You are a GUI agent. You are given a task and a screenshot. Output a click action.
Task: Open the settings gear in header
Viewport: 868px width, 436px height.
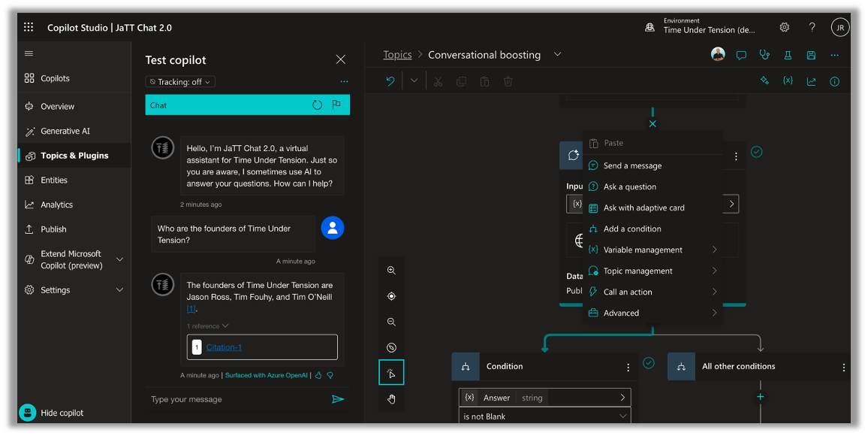(785, 27)
